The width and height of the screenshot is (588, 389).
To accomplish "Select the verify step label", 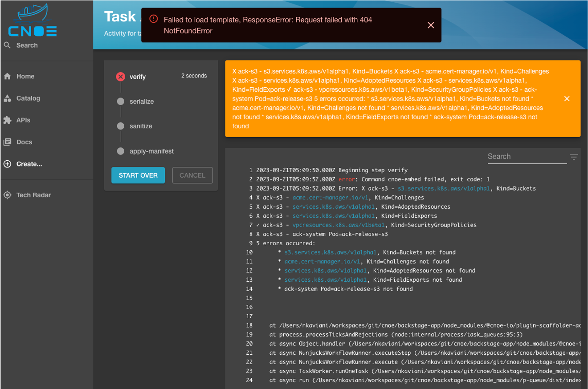I will (x=138, y=77).
